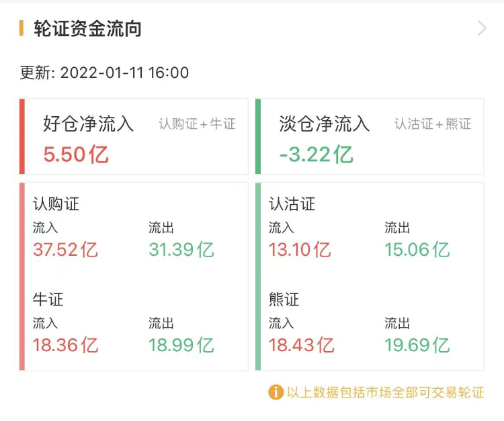Image resolution: width=504 pixels, height=421 pixels.
Task: Select the 淡仓净流入 summary card
Action: [370, 136]
